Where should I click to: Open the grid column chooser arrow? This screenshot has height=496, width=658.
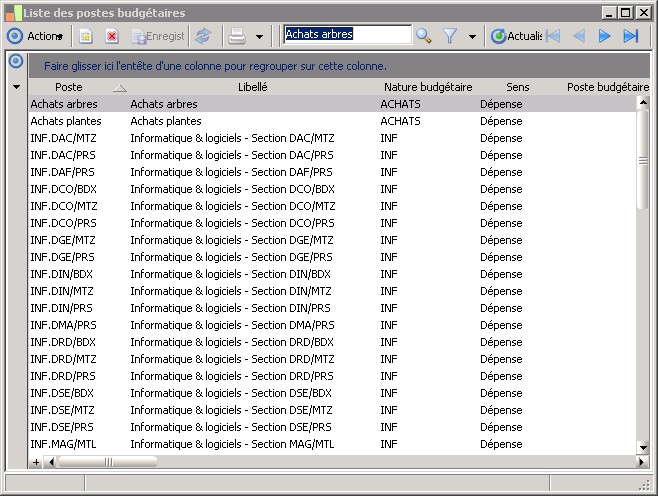(x=15, y=88)
